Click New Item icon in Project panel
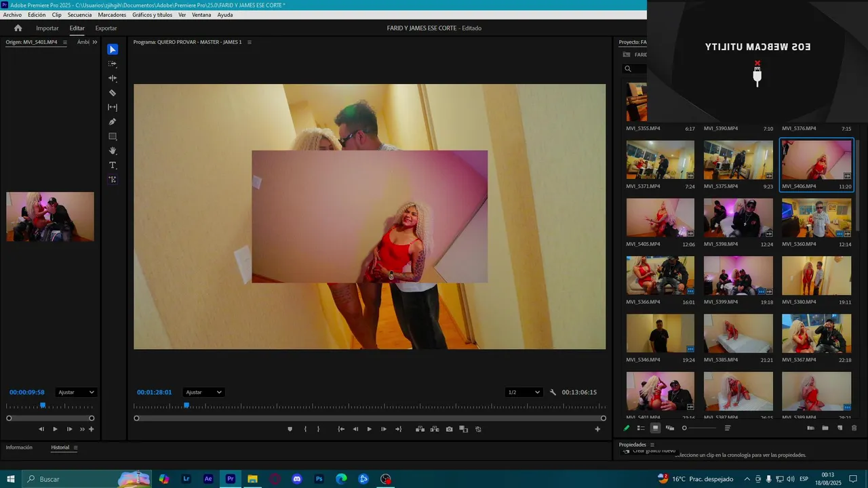The height and width of the screenshot is (488, 868). (x=840, y=428)
